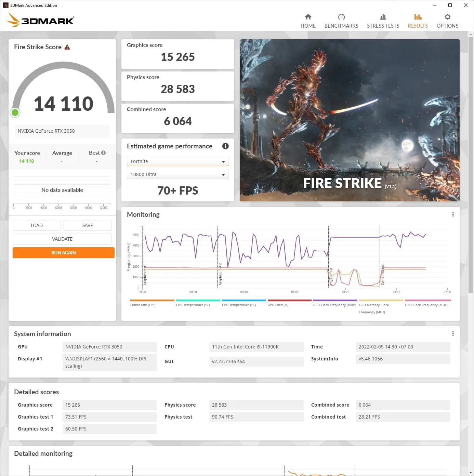Click the vertical scrollbar thumb
Image resolution: width=474 pixels, height=476 pixels.
(x=471, y=164)
